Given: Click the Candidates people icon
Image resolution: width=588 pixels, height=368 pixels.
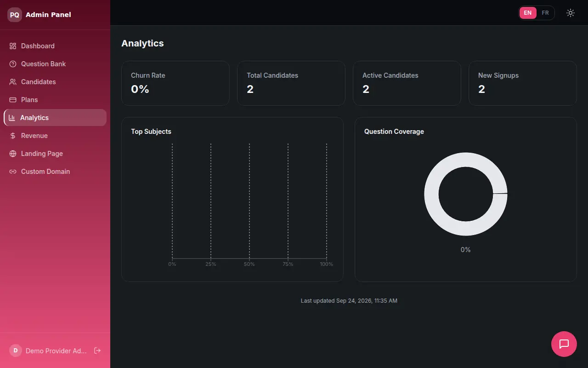Looking at the screenshot, I should (x=13, y=82).
